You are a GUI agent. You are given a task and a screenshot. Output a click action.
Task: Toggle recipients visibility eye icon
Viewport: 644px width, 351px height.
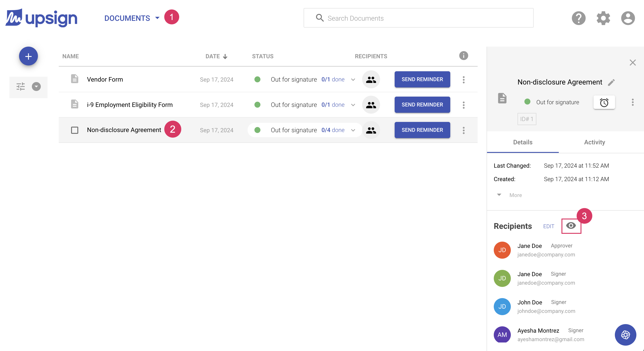click(x=571, y=226)
